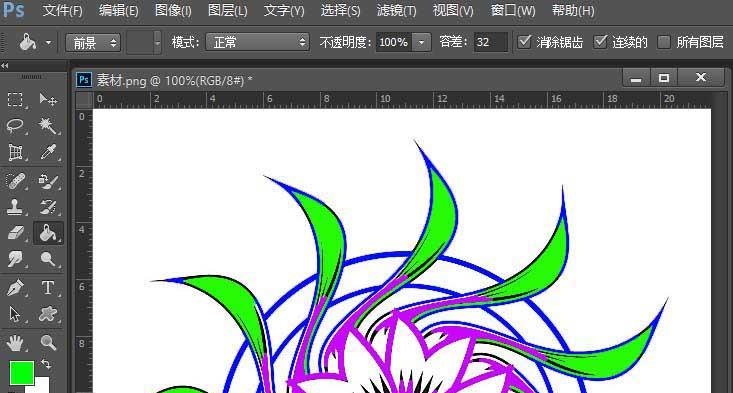Image resolution: width=733 pixels, height=393 pixels.
Task: Select the Brush tool
Action: (x=48, y=181)
